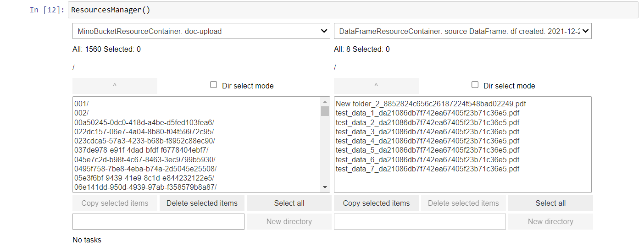
Task: Click Select all under the right list
Action: (x=550, y=203)
